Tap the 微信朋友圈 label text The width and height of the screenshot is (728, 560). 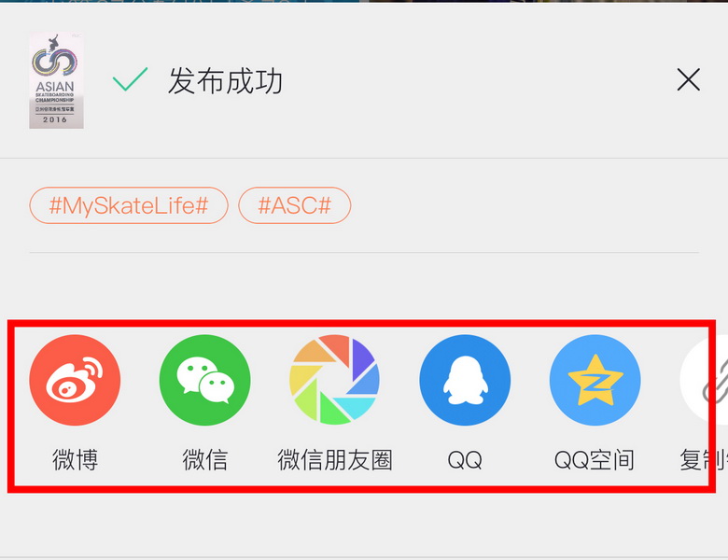(x=335, y=460)
